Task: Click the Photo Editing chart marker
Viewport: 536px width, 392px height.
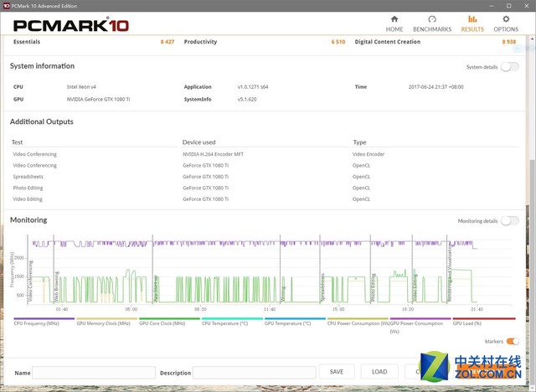Action: [374, 287]
